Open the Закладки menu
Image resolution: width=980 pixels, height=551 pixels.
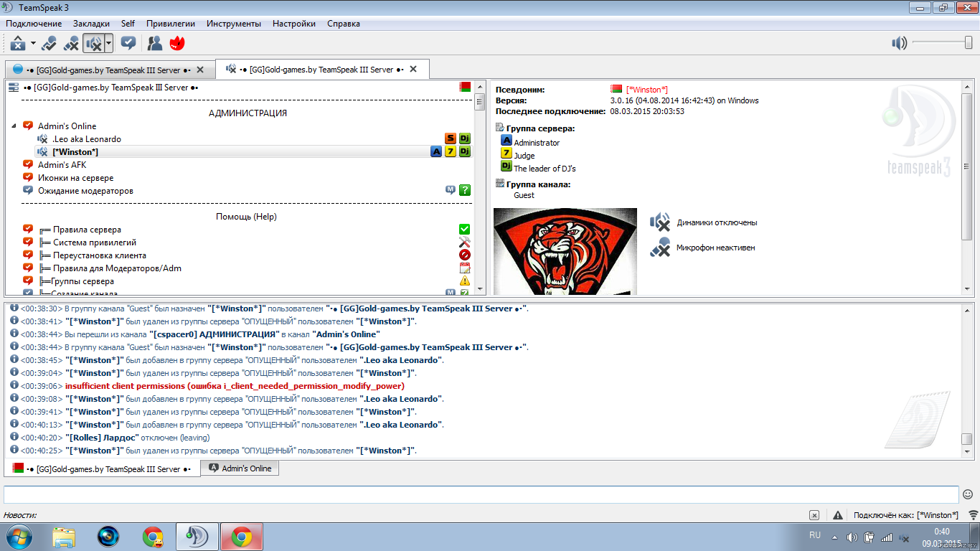pos(91,24)
